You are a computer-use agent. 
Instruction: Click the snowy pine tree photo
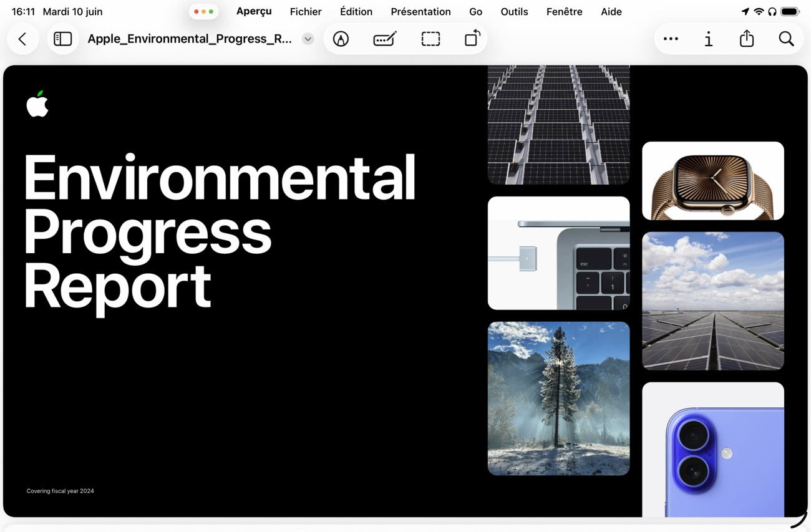(x=558, y=399)
